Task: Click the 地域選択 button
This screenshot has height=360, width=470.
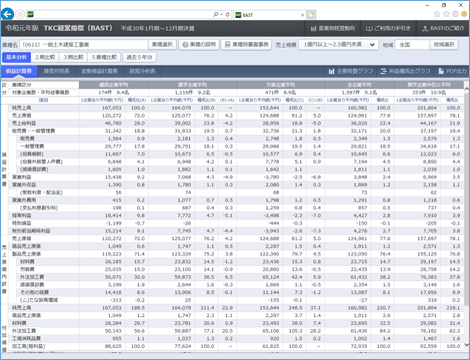Action: (444, 45)
